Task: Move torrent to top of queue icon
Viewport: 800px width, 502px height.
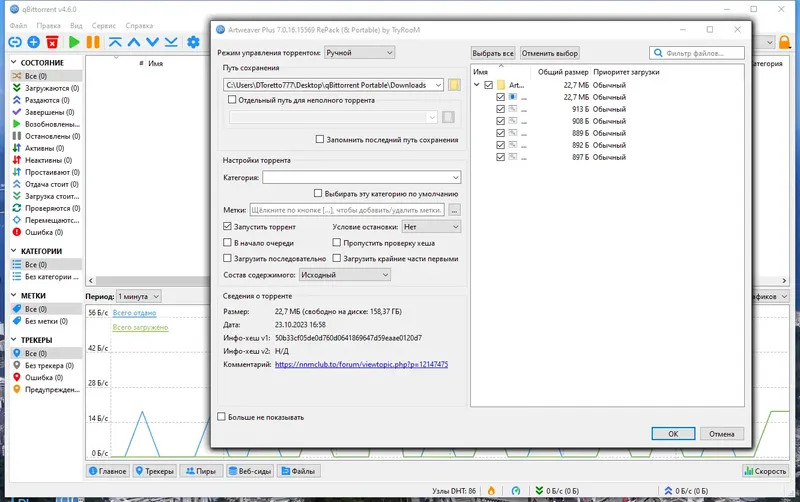Action: (115, 42)
